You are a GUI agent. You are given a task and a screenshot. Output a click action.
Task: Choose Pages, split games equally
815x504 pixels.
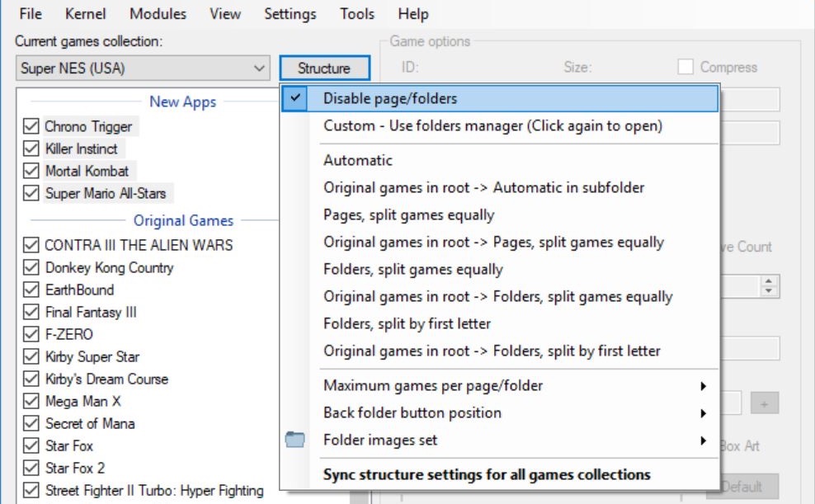click(500, 214)
